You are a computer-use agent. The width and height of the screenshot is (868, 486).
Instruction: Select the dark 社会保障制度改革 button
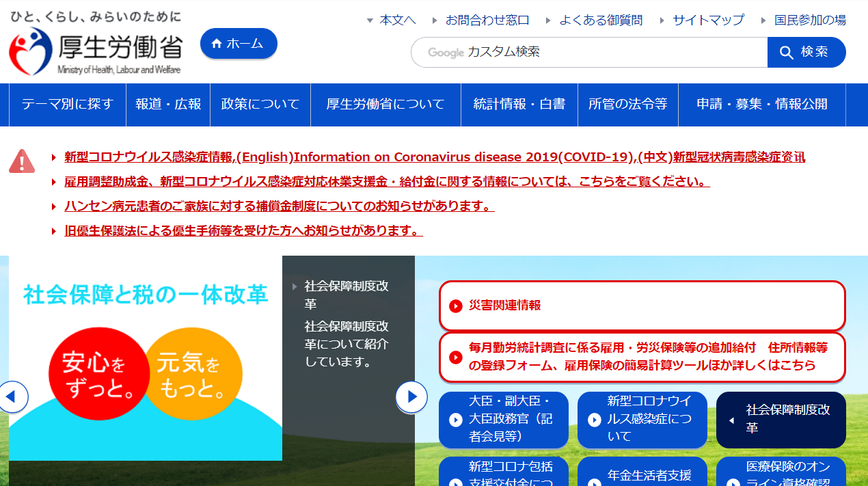(781, 420)
